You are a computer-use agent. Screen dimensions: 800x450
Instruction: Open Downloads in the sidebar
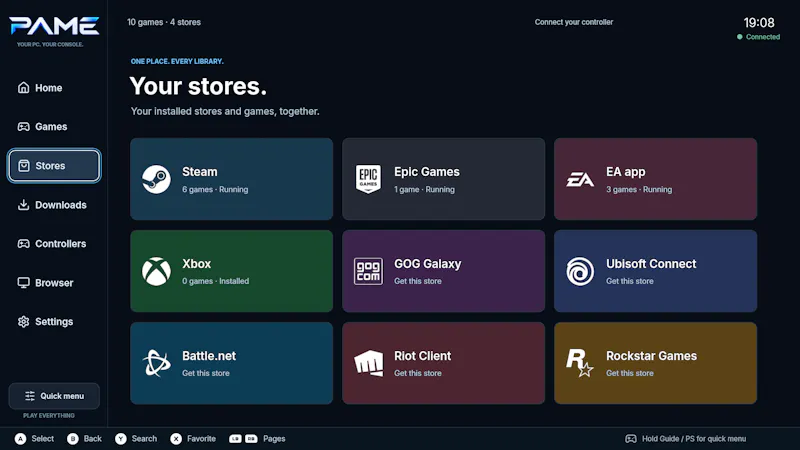point(54,205)
